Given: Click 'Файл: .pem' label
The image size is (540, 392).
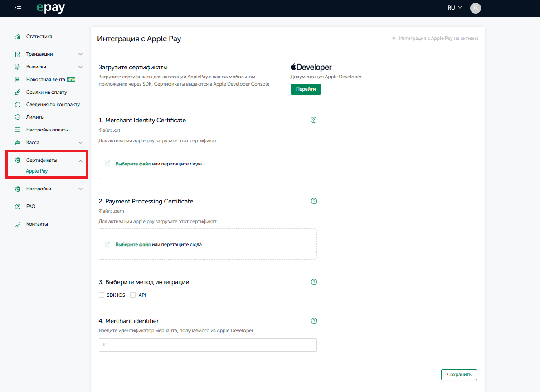Looking at the screenshot, I should point(111,211).
